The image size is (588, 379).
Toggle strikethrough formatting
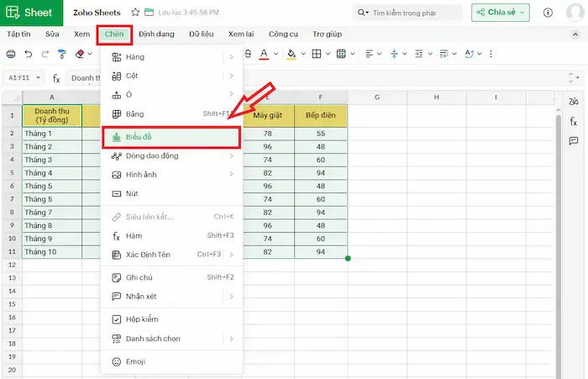(x=248, y=54)
